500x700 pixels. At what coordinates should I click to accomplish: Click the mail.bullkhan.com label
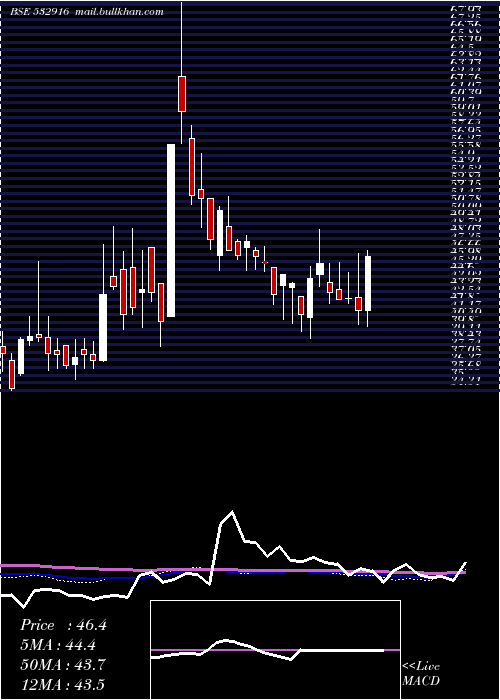coord(119,12)
